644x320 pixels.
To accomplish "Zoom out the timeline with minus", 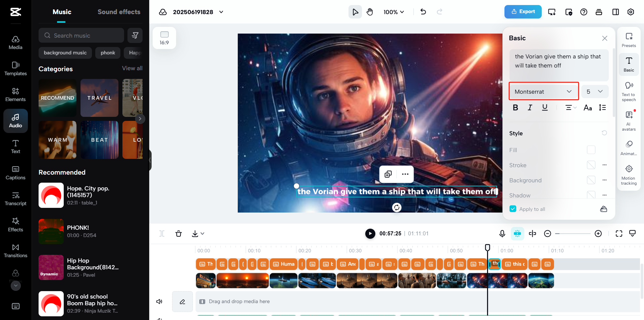I will (x=547, y=234).
